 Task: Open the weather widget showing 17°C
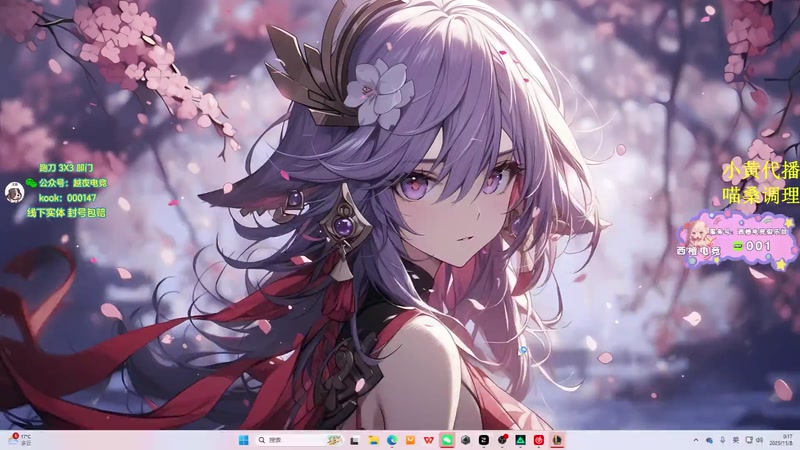pyautogui.click(x=19, y=440)
